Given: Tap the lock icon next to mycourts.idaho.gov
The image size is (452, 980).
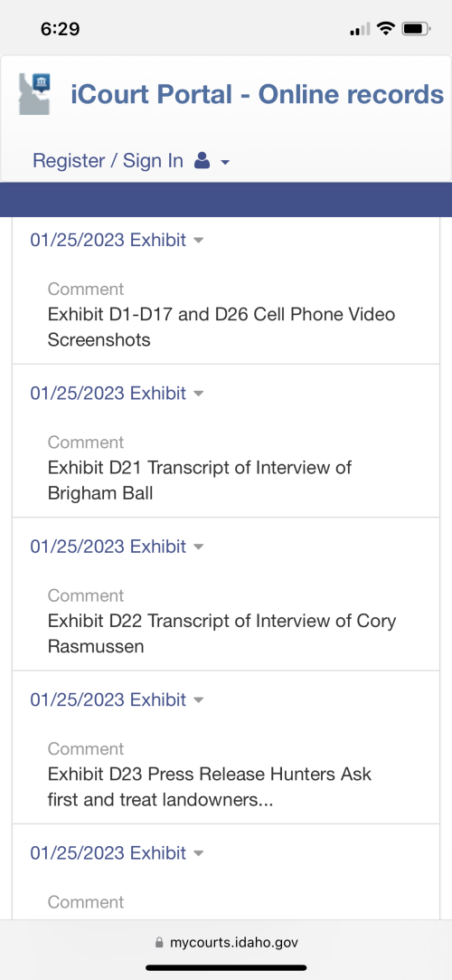Looking at the screenshot, I should pos(158,941).
